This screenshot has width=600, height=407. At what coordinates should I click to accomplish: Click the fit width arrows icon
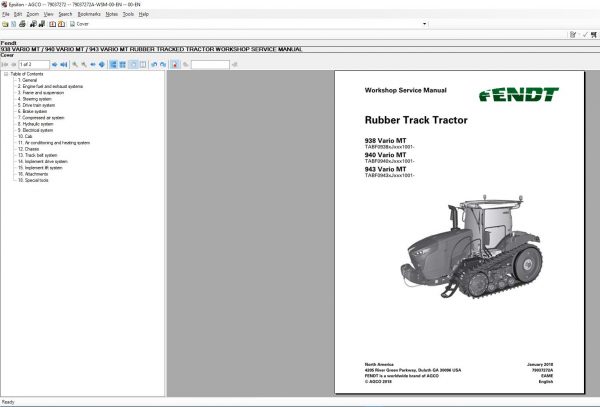pyautogui.click(x=93, y=64)
